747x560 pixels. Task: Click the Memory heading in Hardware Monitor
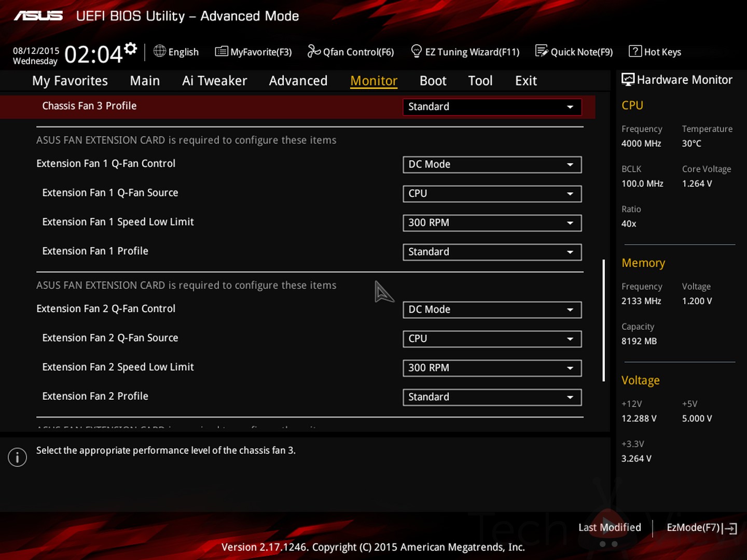643,263
